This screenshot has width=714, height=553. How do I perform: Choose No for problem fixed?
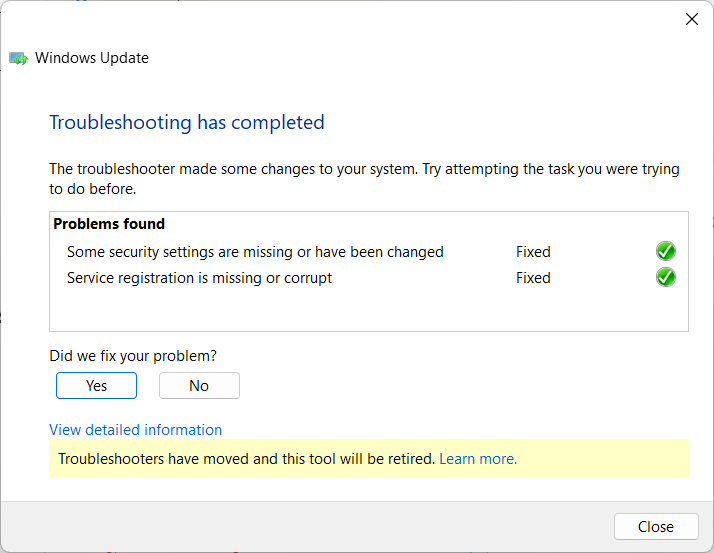pos(199,385)
